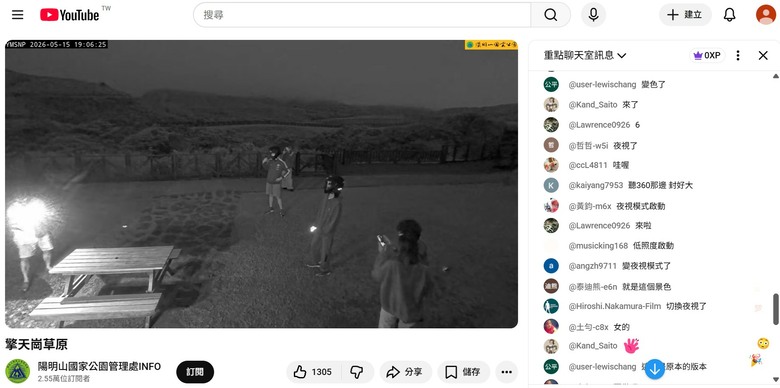780x388 pixels.
Task: Click @kaiyang7953 chat message
Action: [x=661, y=185]
